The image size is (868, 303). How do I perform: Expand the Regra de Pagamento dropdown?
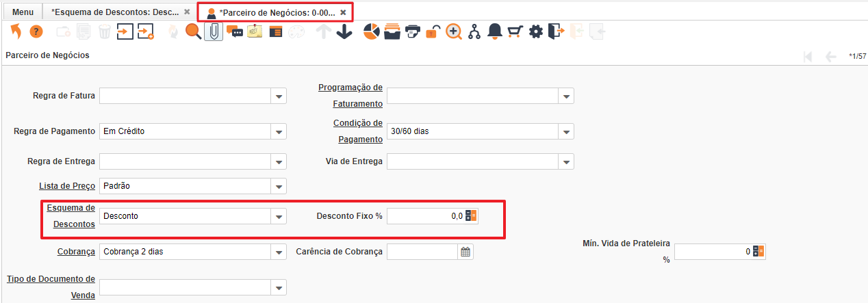[x=279, y=131]
